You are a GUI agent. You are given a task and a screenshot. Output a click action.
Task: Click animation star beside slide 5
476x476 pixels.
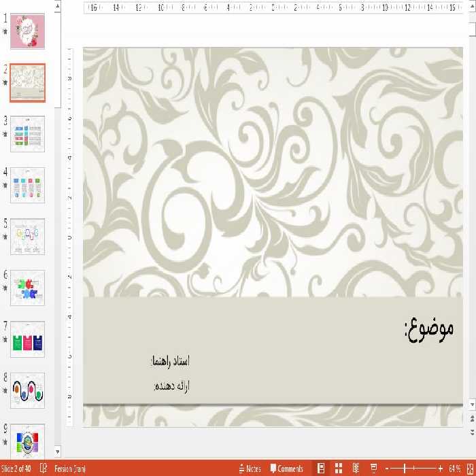pos(5,237)
